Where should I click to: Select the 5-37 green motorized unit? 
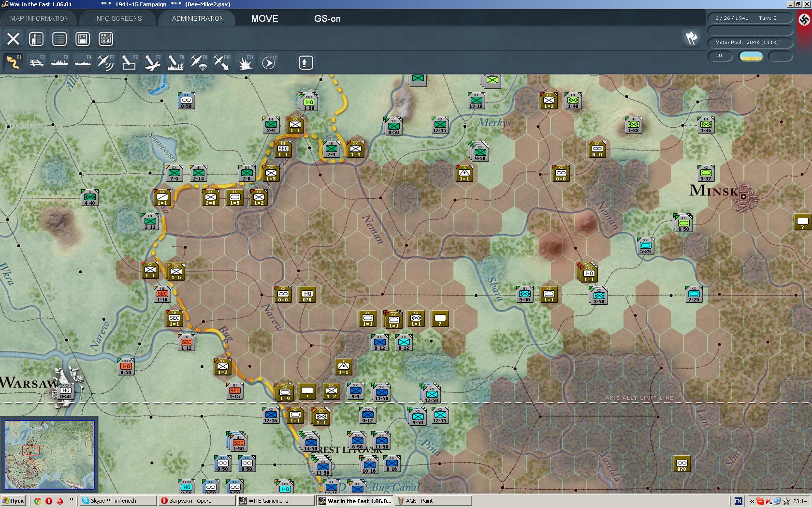[x=706, y=173]
